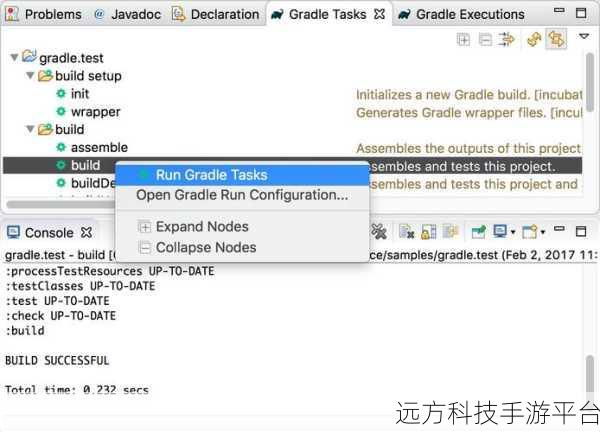This screenshot has width=600, height=432.
Task: Open Gradle Tasks view menu triangle
Action: [x=584, y=36]
